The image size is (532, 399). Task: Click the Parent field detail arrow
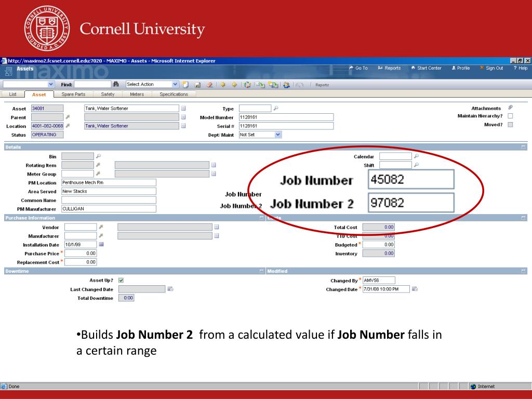pyautogui.click(x=68, y=117)
